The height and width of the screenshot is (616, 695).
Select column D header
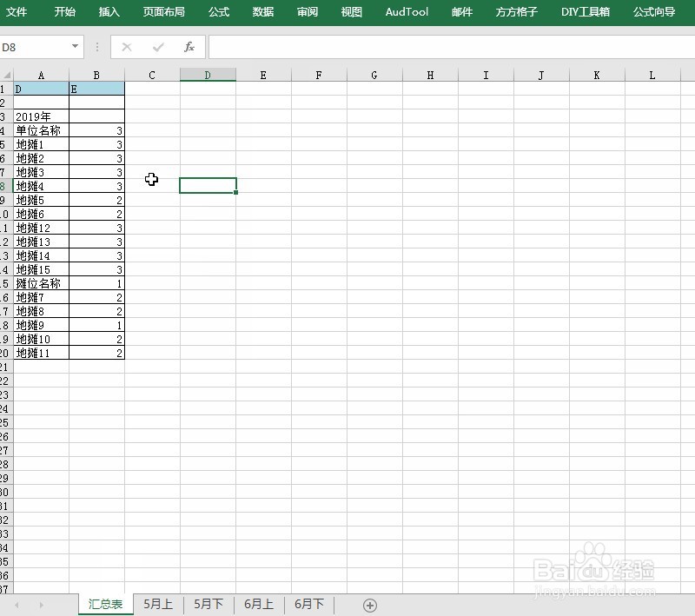click(x=208, y=75)
